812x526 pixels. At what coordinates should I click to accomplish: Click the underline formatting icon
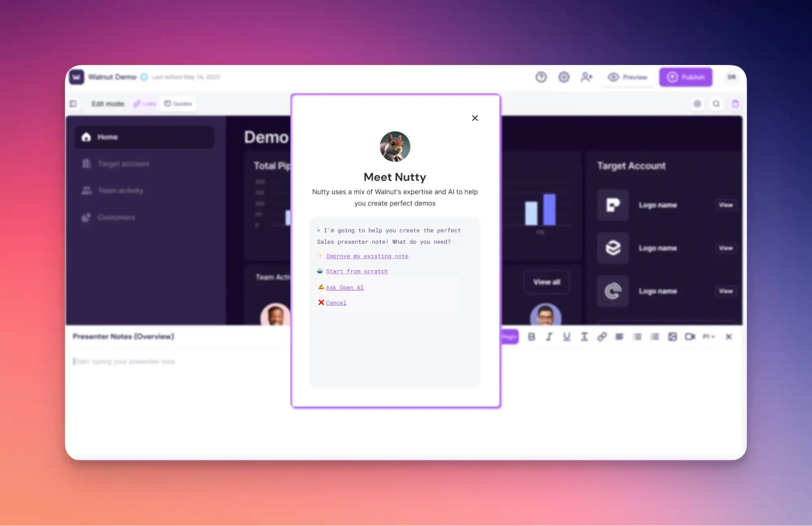pyautogui.click(x=567, y=337)
